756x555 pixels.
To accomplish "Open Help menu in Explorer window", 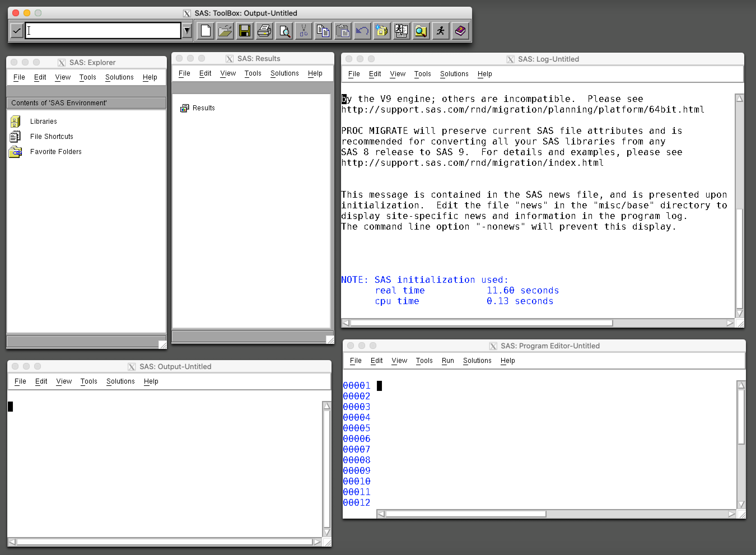I will point(150,77).
